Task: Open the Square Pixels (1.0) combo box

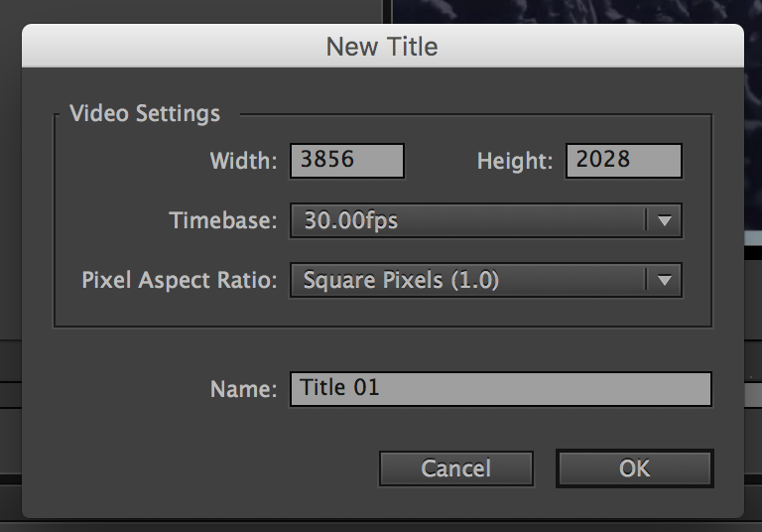Action: (468, 281)
